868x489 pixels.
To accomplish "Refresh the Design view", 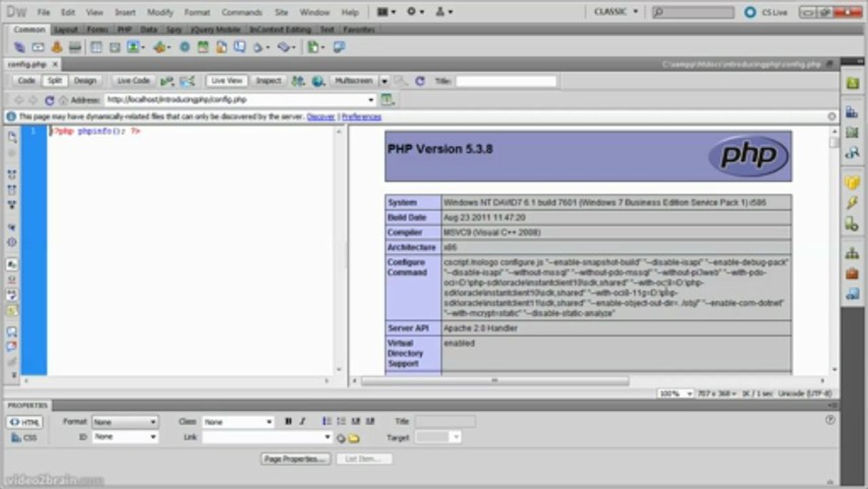I will (420, 81).
